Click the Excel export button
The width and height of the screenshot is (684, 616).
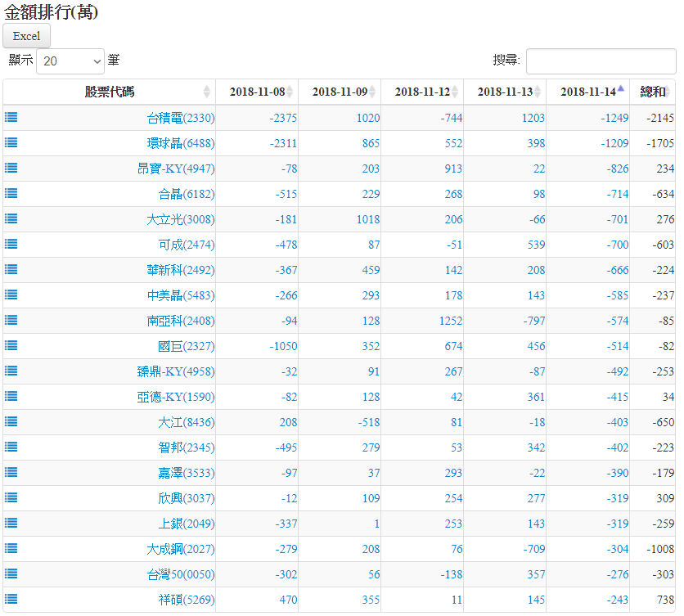[x=27, y=36]
